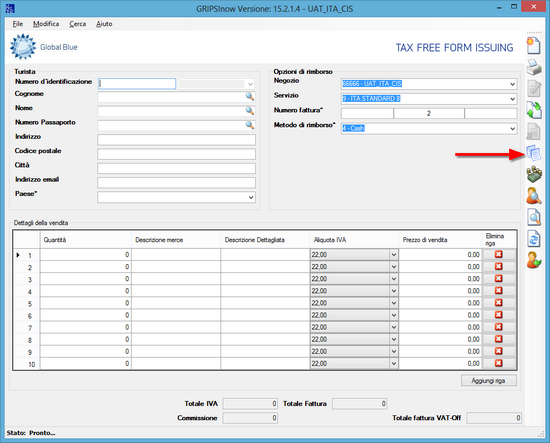Click into the Indirizzo email field
The image size is (550, 443).
[x=176, y=183]
